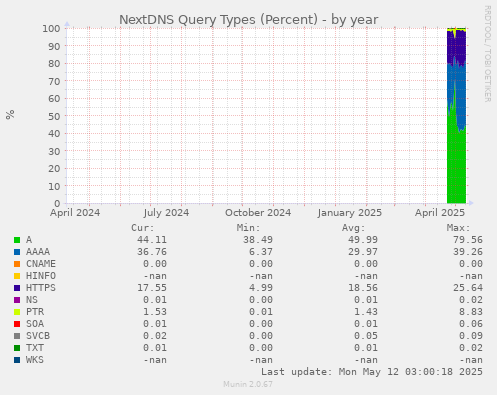
Task: Click the AAAA maximum value 39.26
Action: coord(468,252)
